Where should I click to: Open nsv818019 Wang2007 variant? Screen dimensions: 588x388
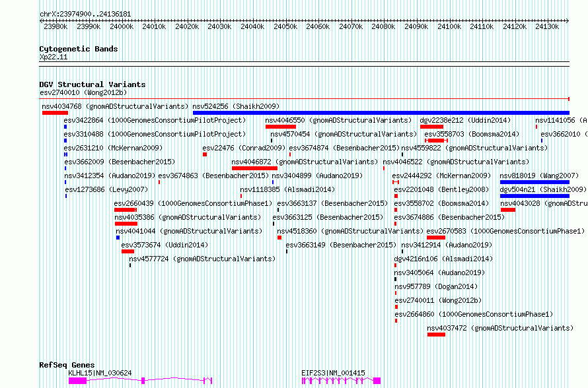pyautogui.click(x=539, y=176)
